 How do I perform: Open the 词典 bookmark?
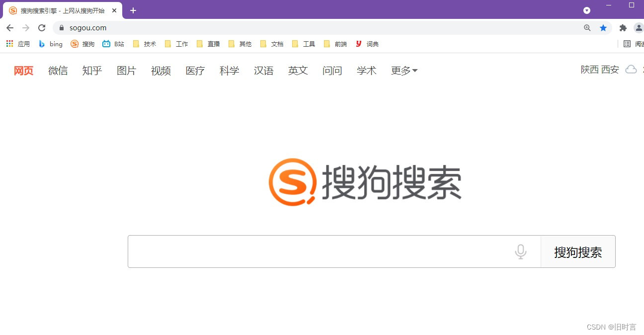[367, 44]
